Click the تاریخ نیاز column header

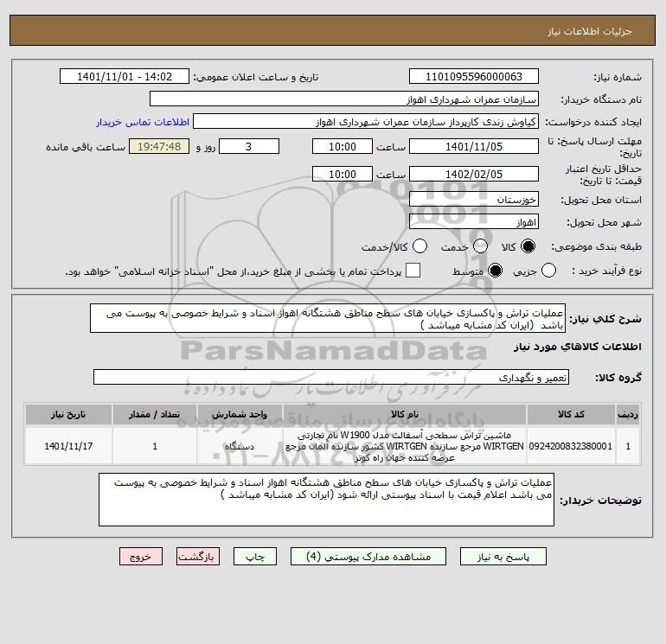[68, 414]
